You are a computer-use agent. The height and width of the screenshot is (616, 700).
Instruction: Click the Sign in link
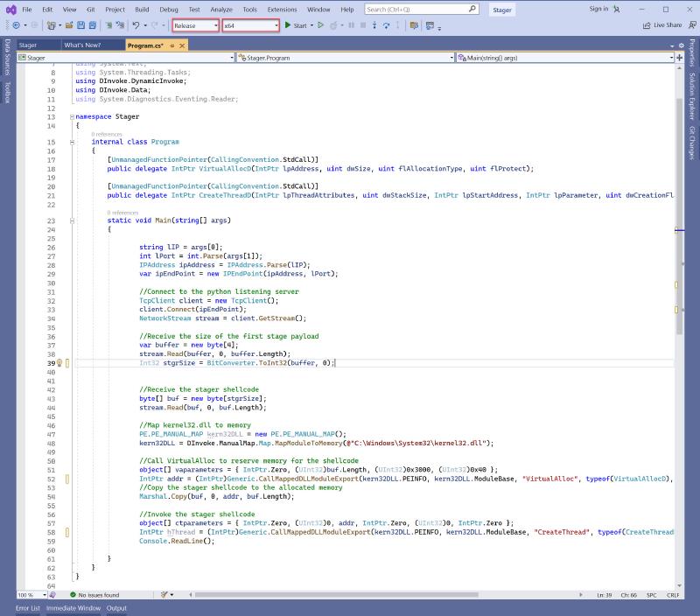point(598,9)
